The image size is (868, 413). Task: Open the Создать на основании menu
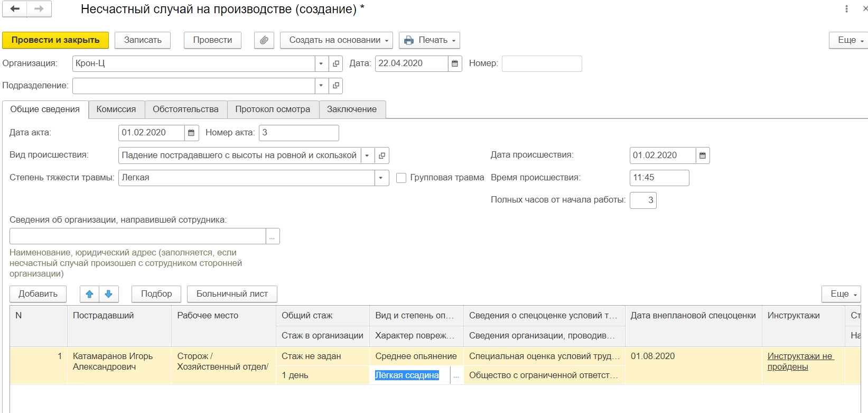tap(336, 40)
